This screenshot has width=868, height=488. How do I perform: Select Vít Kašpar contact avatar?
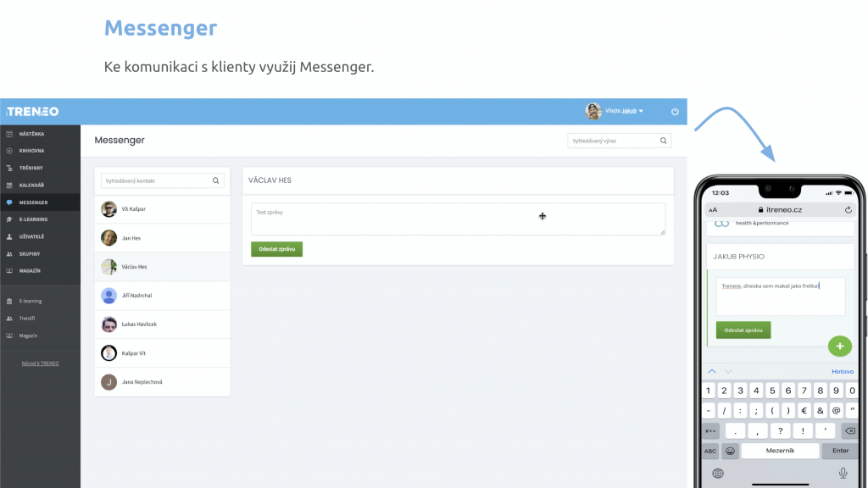[108, 209]
